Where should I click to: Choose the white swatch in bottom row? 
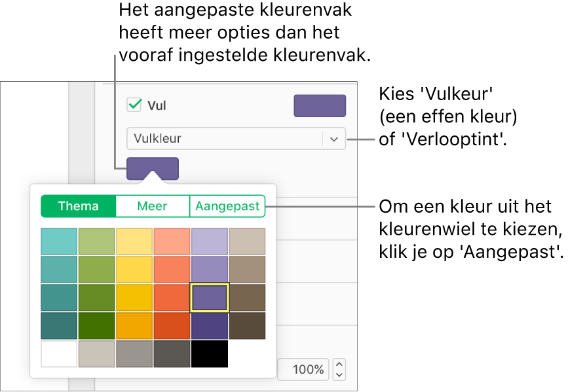pyautogui.click(x=59, y=354)
